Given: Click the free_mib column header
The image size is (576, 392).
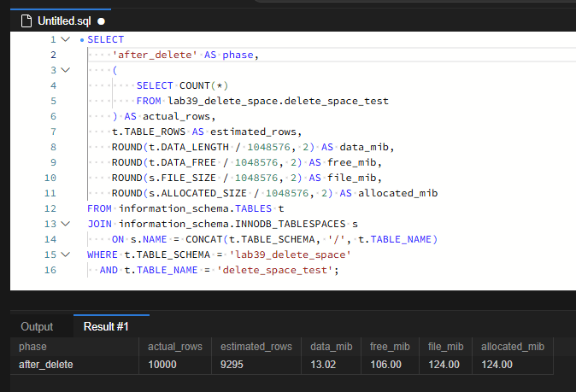Looking at the screenshot, I should click(390, 347).
